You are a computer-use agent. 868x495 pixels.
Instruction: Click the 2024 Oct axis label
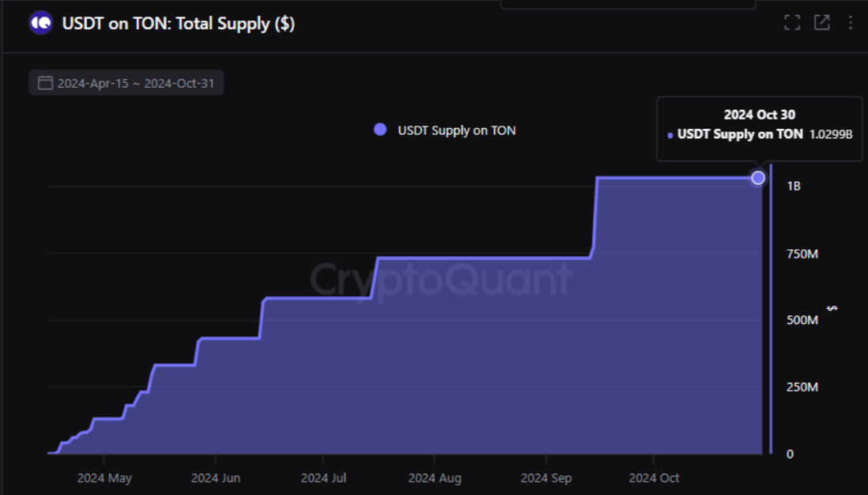click(654, 478)
